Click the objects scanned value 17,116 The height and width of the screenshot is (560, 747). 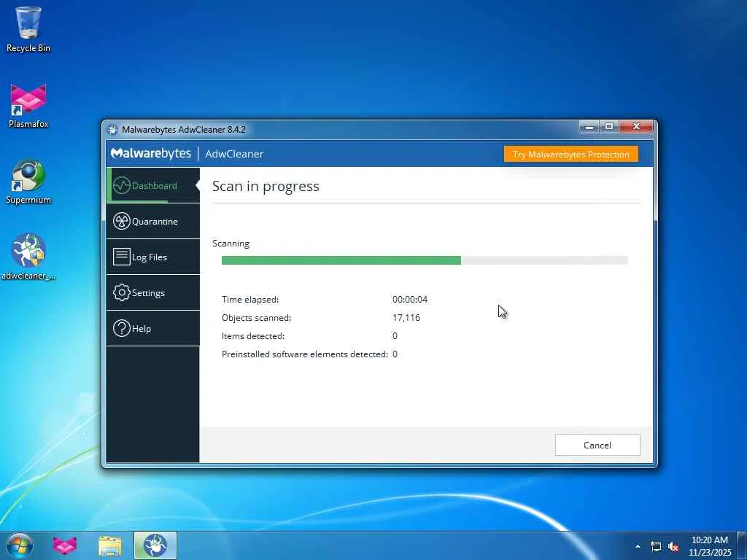click(x=406, y=318)
